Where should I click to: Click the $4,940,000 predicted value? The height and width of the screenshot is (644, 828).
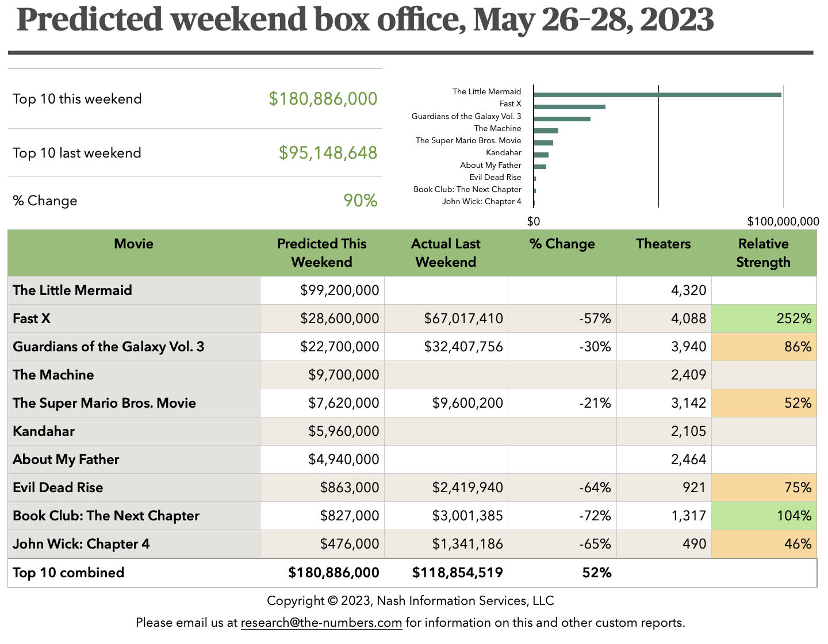pos(343,459)
